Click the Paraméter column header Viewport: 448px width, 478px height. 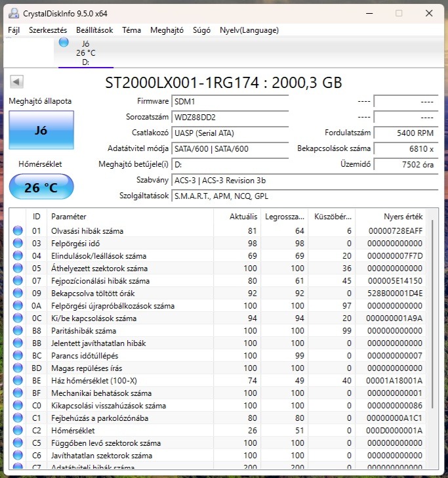130,217
